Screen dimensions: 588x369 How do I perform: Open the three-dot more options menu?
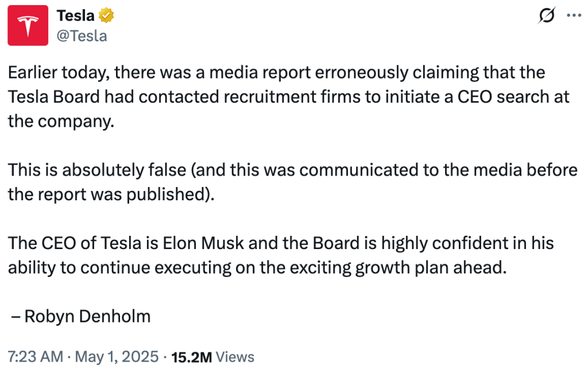(574, 16)
